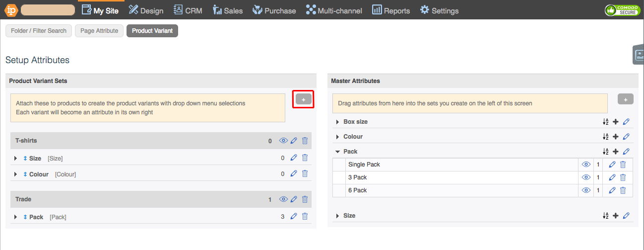Click the pencil edit icon for T-shirts set

(x=294, y=141)
